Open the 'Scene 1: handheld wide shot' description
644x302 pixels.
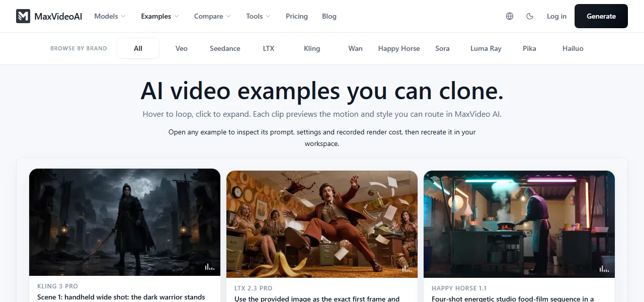coord(121,297)
